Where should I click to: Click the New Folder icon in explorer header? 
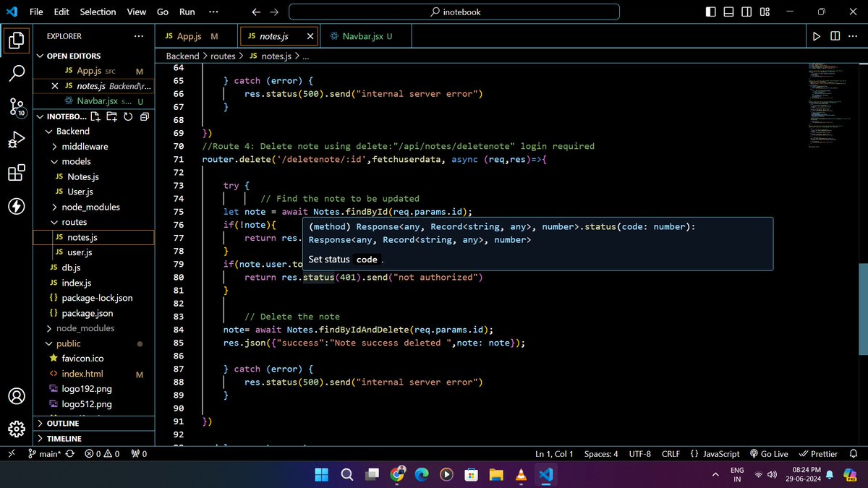[112, 116]
